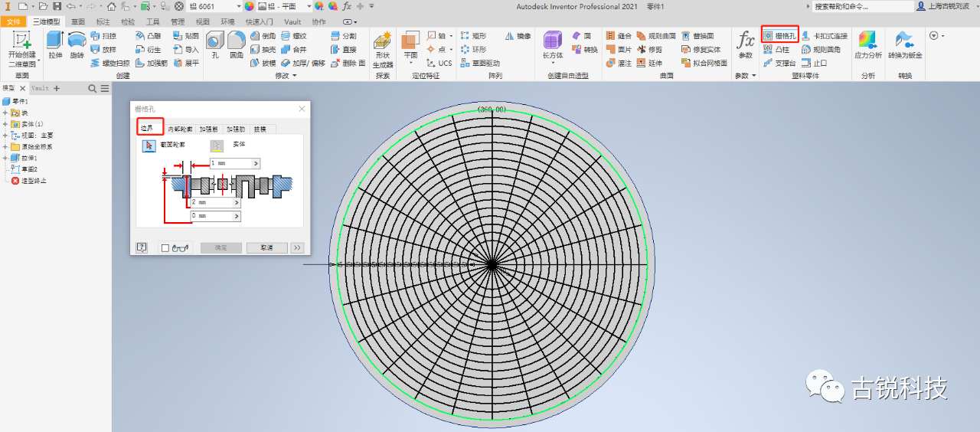Click 转换为钣金 convert to sheet metal
The height and width of the screenshot is (432, 980).
pyautogui.click(x=905, y=45)
